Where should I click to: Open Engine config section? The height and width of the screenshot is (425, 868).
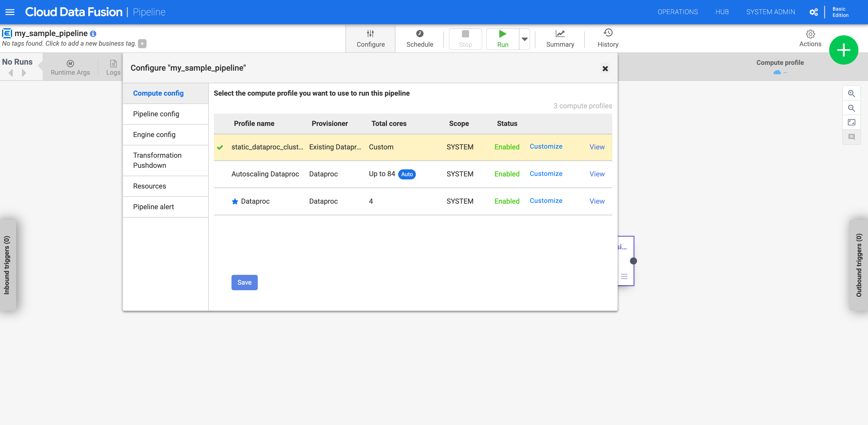(x=154, y=134)
